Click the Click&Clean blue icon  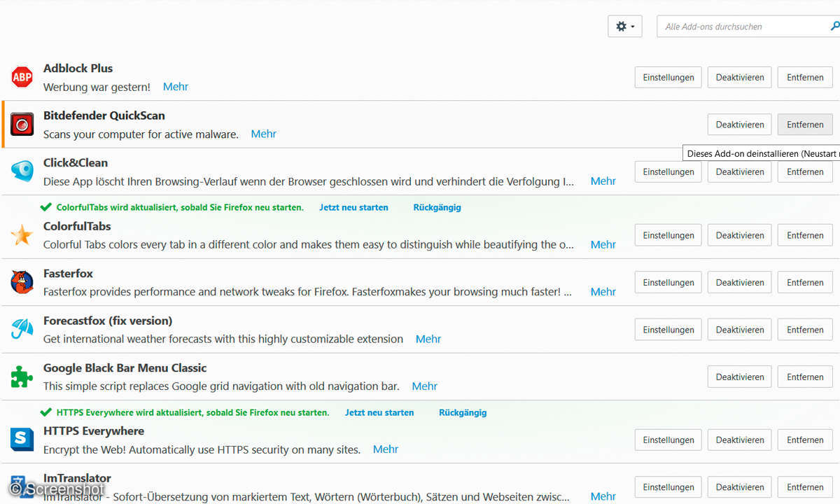click(x=22, y=171)
